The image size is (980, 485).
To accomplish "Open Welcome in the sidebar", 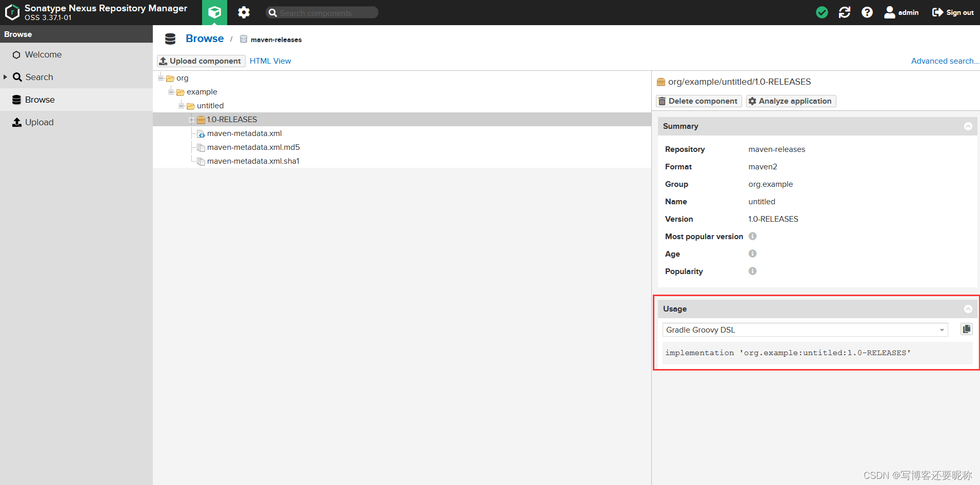I will coord(76,54).
